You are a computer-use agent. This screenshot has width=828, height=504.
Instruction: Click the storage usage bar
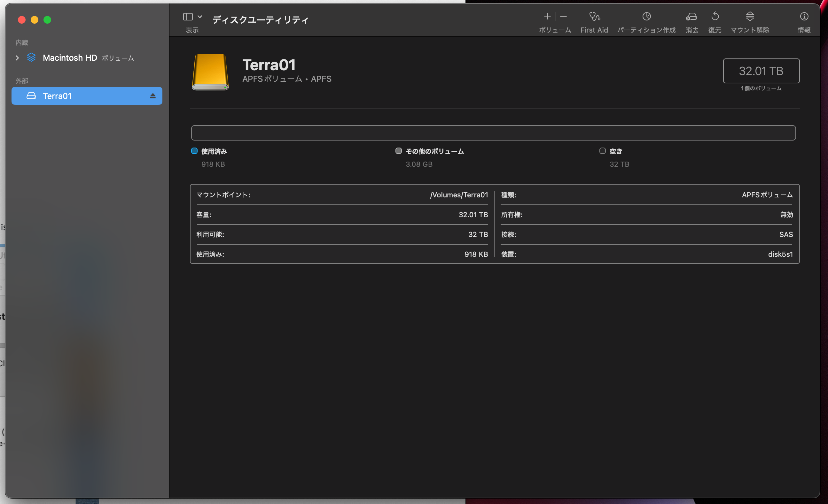[x=493, y=133]
